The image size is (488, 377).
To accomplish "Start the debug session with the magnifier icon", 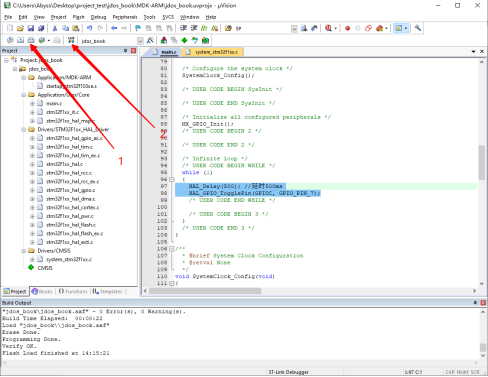I will [328, 28].
